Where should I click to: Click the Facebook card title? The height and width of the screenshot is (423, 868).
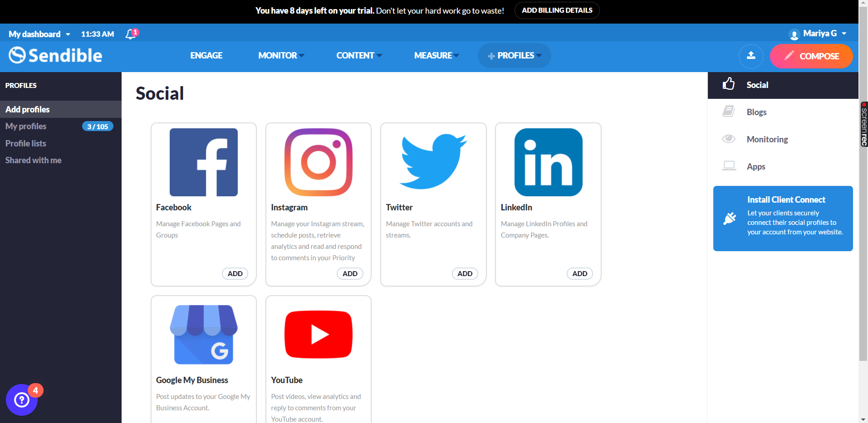[174, 207]
